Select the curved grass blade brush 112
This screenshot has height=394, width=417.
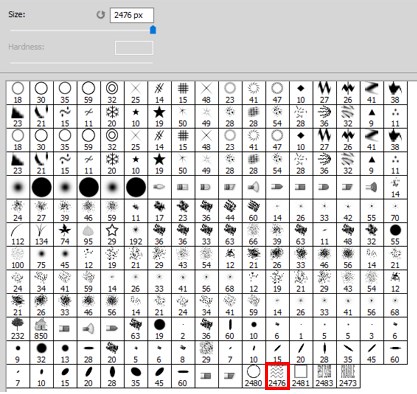18,234
